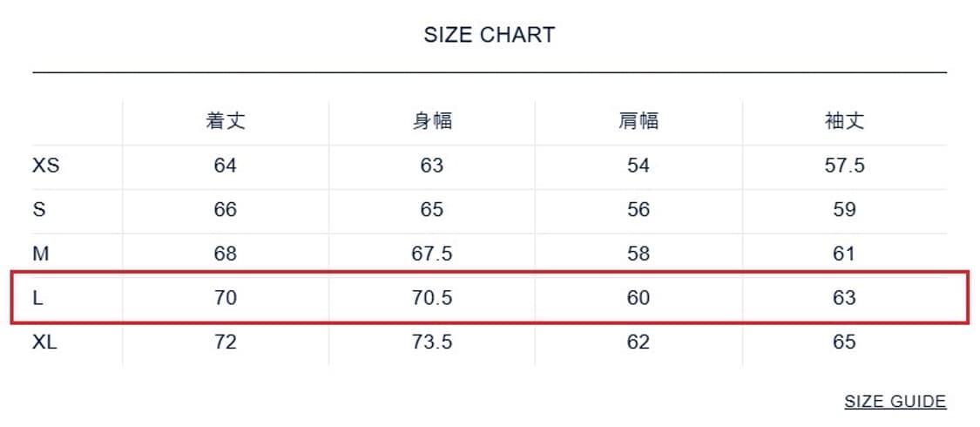Click the 60 shoulder width for L
This screenshot has height=427, width=980.
pos(639,298)
